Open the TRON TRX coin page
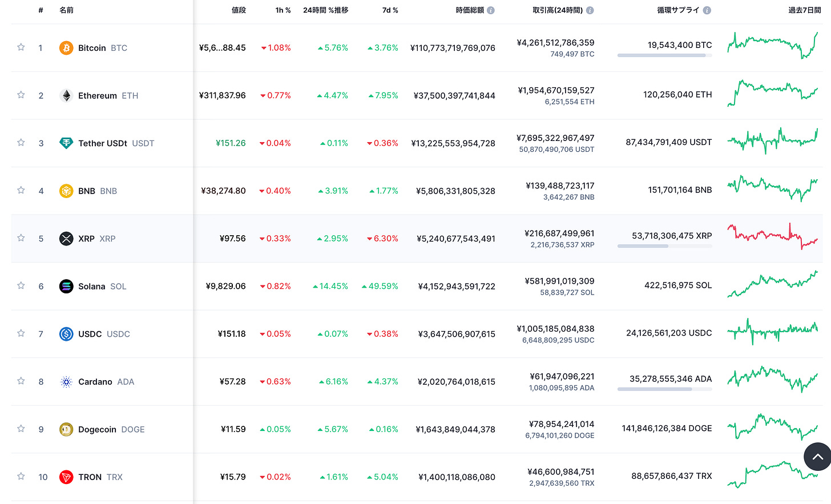 (x=100, y=477)
